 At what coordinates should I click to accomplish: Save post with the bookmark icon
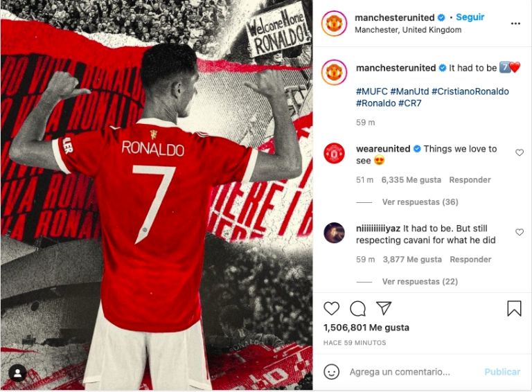tap(514, 309)
